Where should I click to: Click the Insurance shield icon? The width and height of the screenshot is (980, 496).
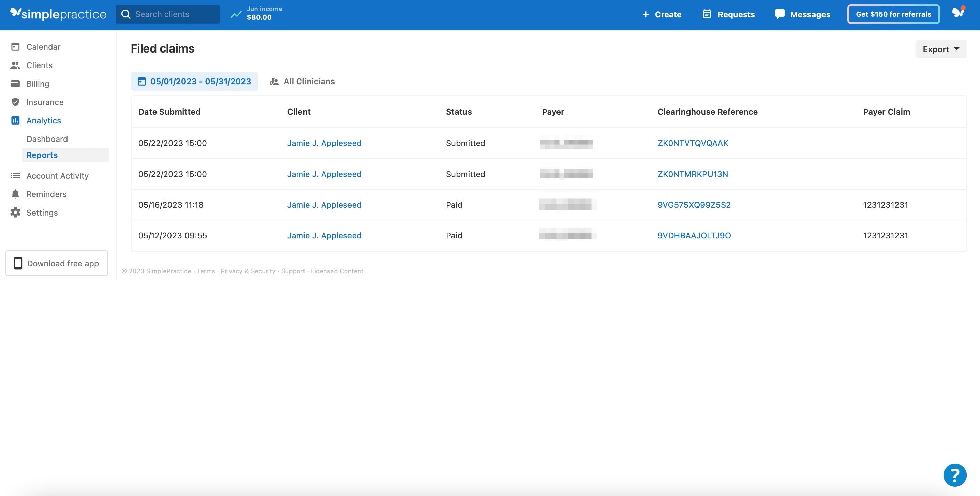tap(15, 102)
